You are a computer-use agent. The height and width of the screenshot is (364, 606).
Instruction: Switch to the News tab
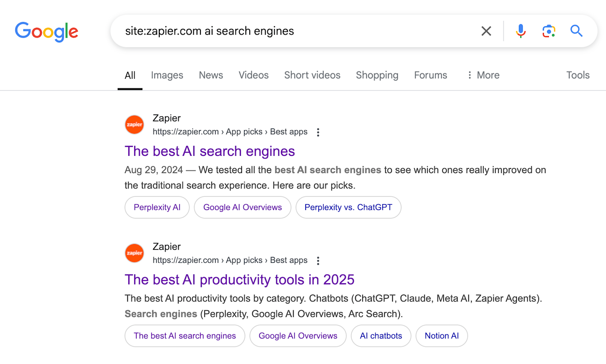211,75
